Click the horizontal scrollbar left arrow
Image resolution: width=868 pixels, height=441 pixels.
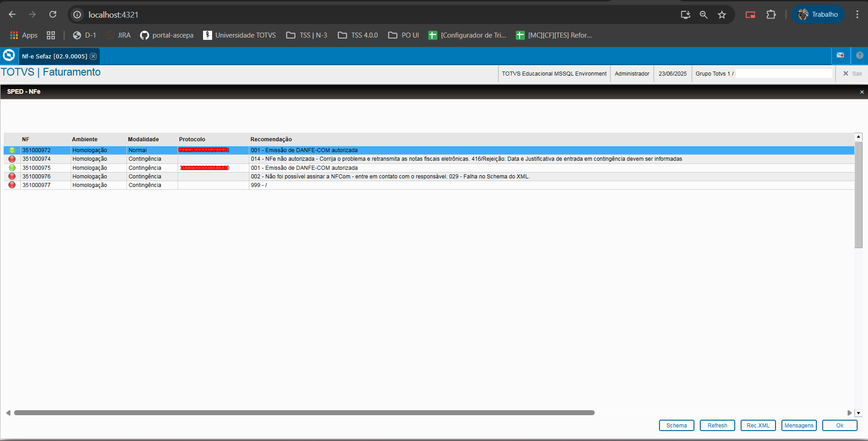[8, 413]
